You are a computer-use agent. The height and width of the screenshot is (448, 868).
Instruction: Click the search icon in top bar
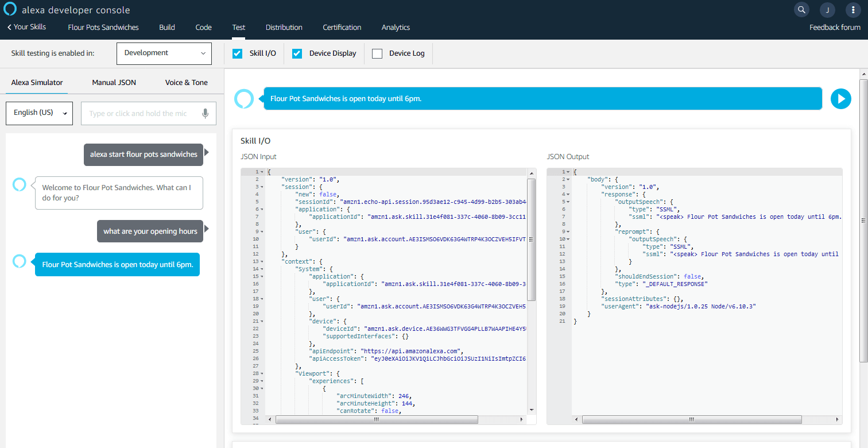(x=801, y=10)
